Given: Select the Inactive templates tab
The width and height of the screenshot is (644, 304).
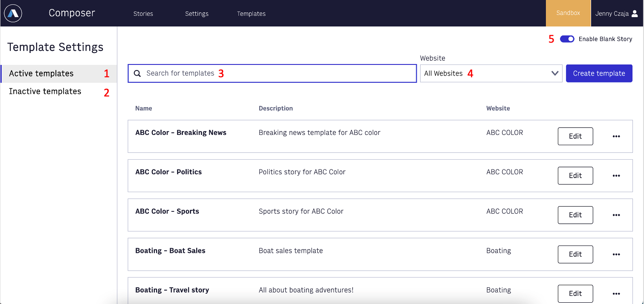Looking at the screenshot, I should coord(59,91).
